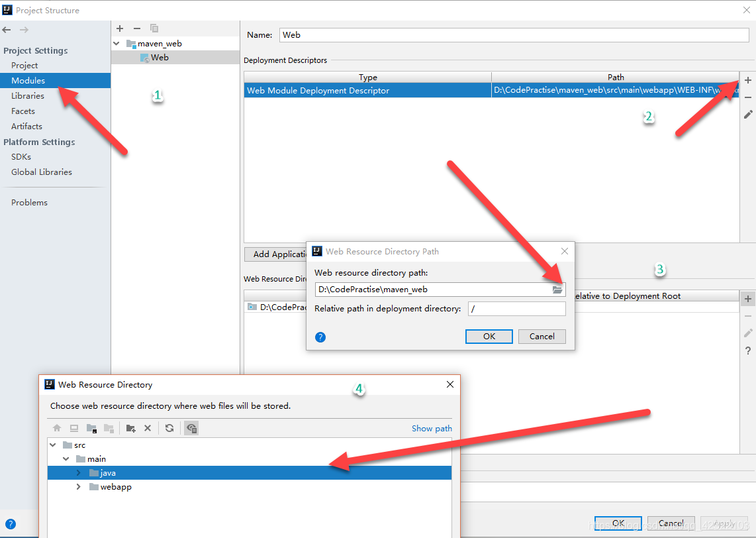Go to home directory icon

(57, 428)
